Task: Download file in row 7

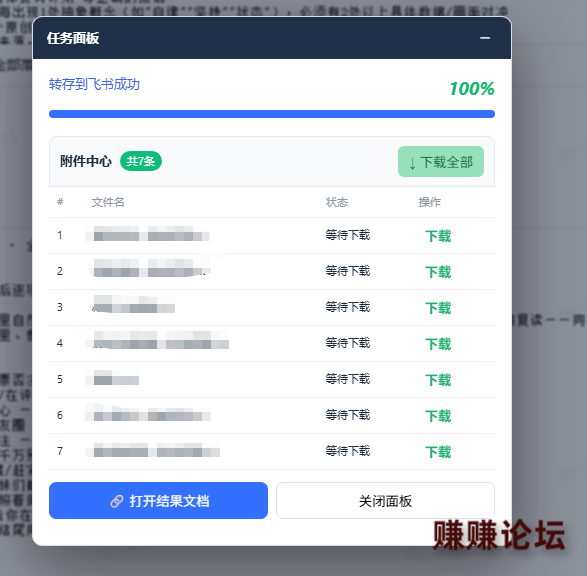Action: [438, 452]
